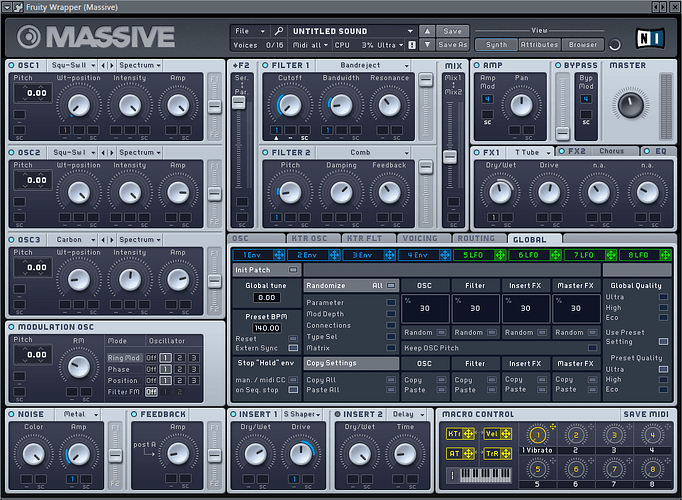Image resolution: width=682 pixels, height=500 pixels.
Task: Grab the 8 LFO move handle icon
Action: pyautogui.click(x=665, y=255)
